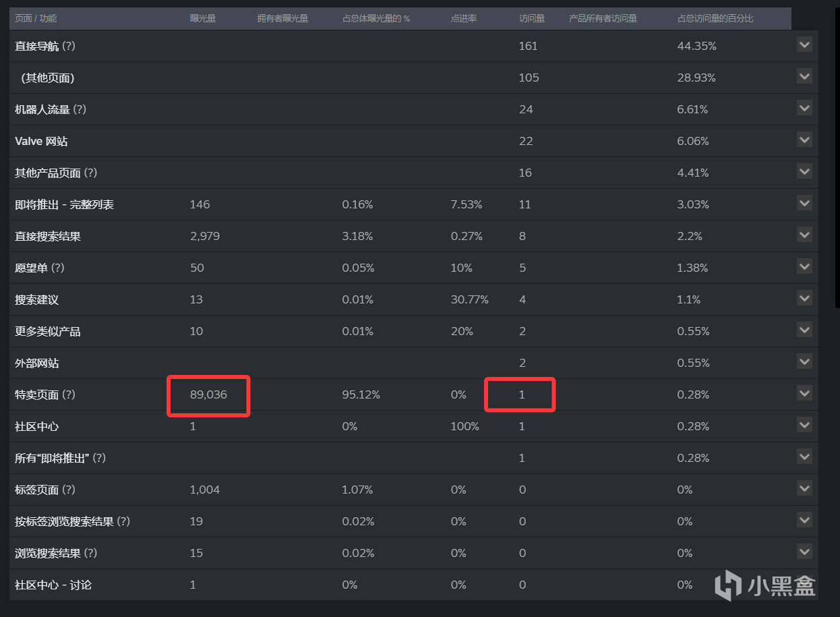Click the 搜索建议 row label
This screenshot has height=617, width=840.
tap(37, 299)
